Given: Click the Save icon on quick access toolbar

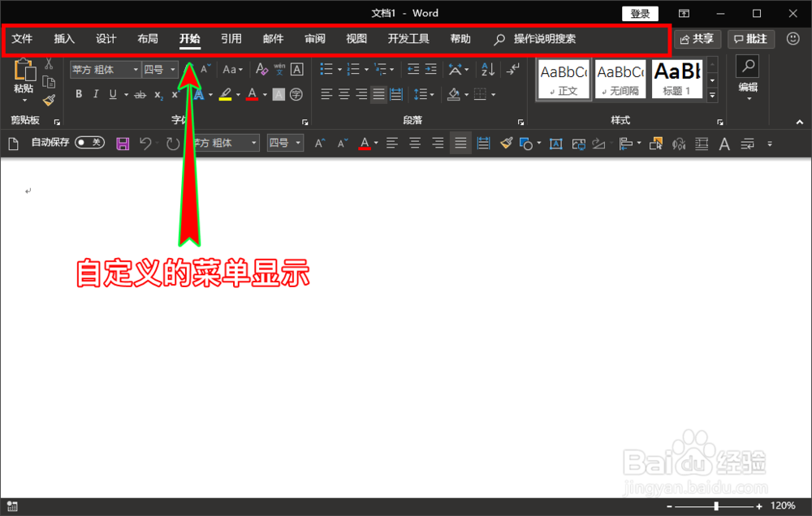Looking at the screenshot, I should click(123, 143).
